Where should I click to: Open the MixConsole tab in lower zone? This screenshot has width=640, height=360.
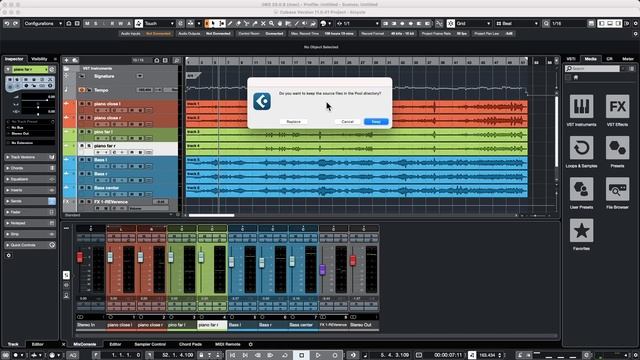pos(84,344)
